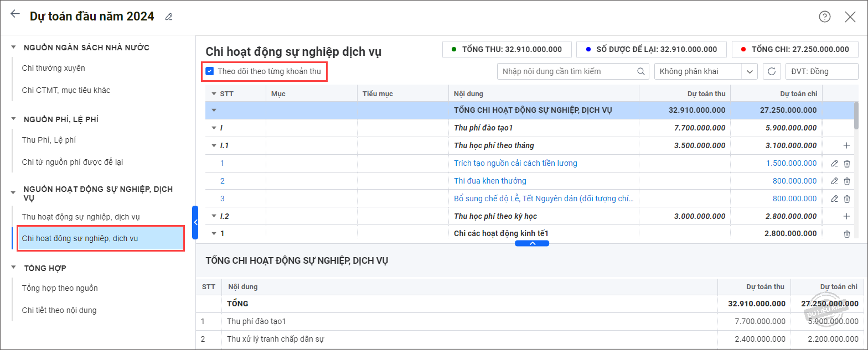This screenshot has width=868, height=350.
Task: Edit the Thi đua khen thưởng row
Action: [834, 181]
